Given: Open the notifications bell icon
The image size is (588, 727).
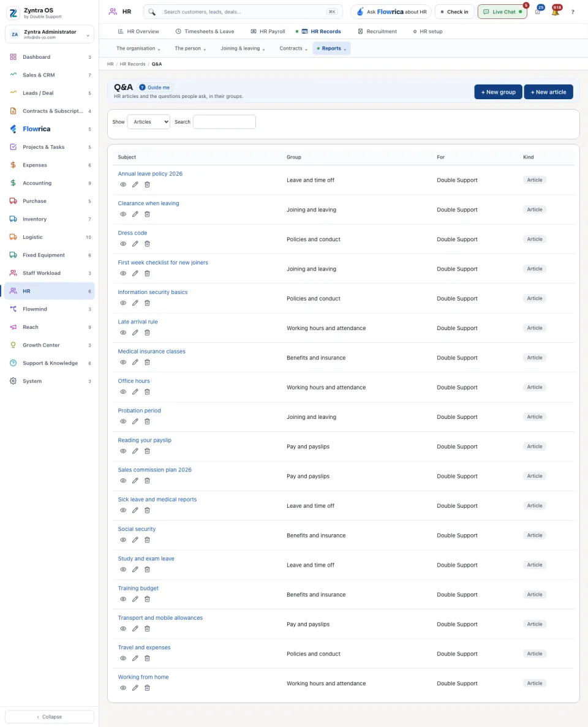Looking at the screenshot, I should [x=555, y=12].
